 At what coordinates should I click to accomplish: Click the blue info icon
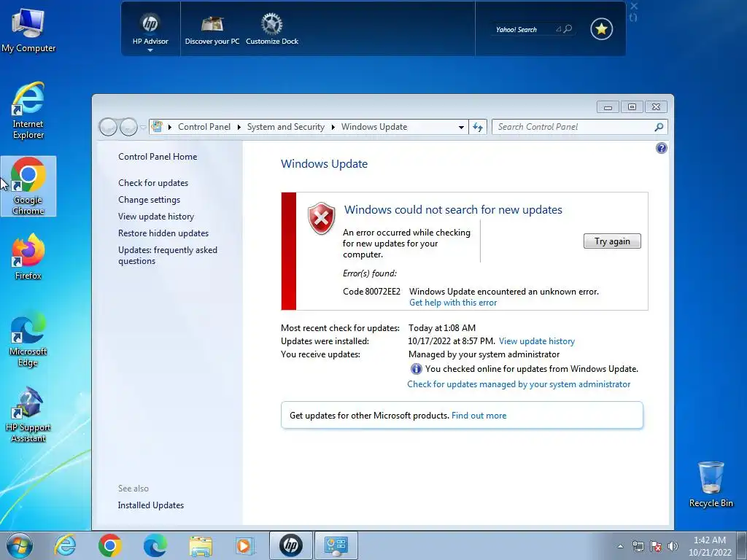pyautogui.click(x=416, y=369)
